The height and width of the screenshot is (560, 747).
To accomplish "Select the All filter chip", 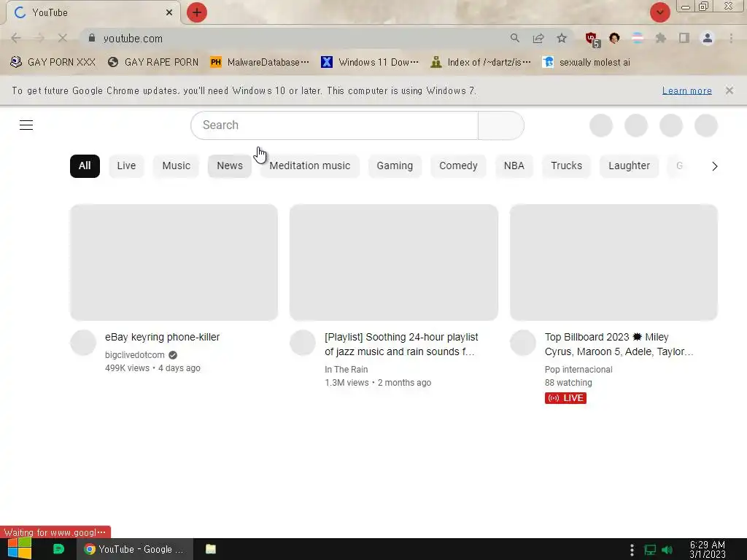I will click(85, 166).
